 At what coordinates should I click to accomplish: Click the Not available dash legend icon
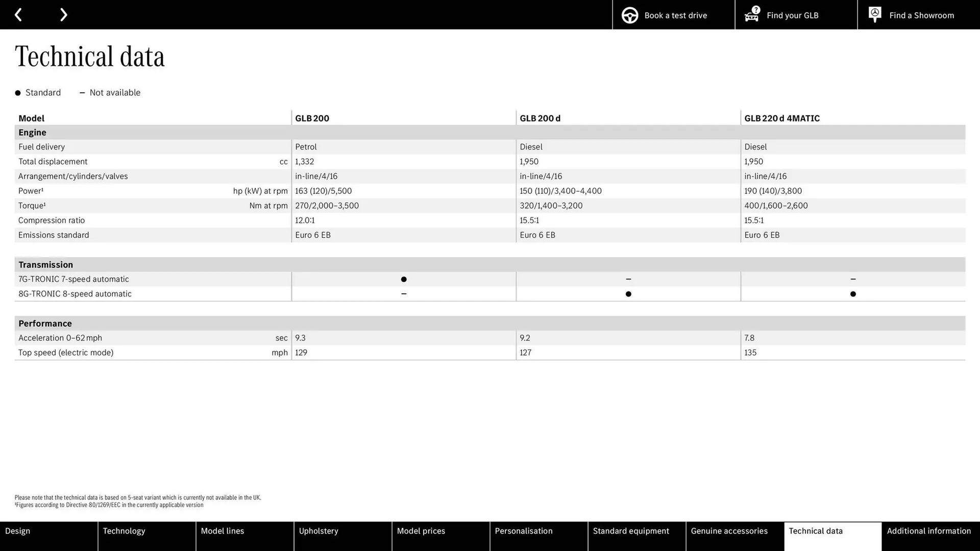click(x=82, y=92)
